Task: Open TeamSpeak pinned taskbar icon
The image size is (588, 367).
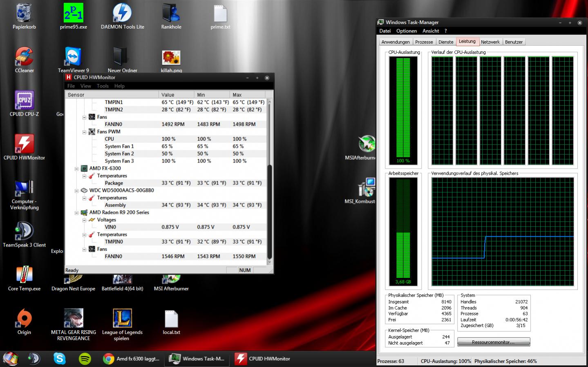Action: click(34, 358)
